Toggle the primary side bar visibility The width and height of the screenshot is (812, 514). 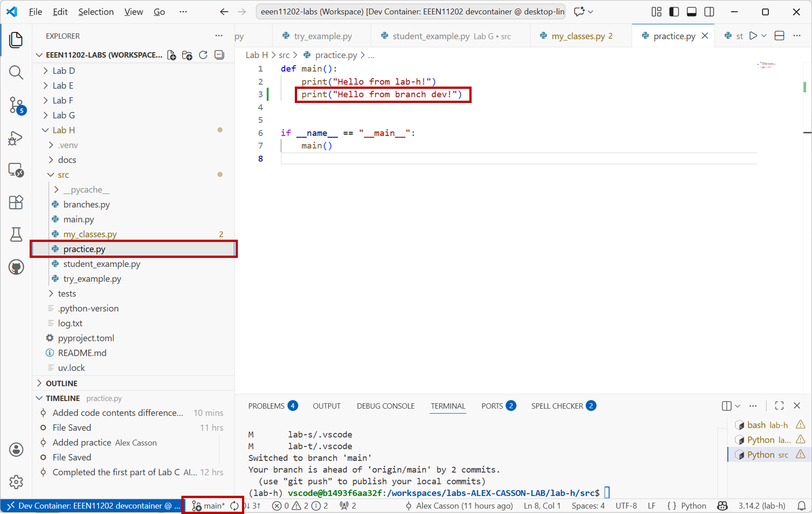coord(674,12)
